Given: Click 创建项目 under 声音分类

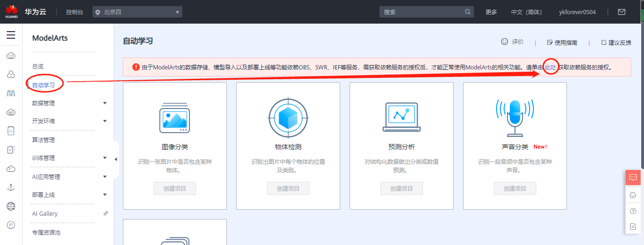Looking at the screenshot, I should 515,188.
